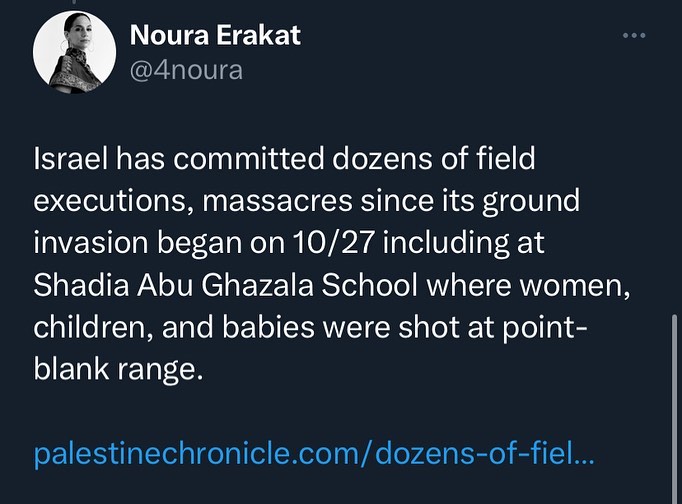Open the Noura Erakat display name
Screen dimensions: 682x504
(x=215, y=37)
